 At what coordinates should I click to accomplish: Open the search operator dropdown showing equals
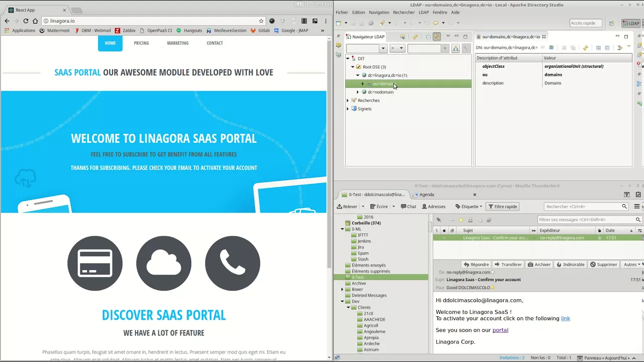pyautogui.click(x=397, y=48)
